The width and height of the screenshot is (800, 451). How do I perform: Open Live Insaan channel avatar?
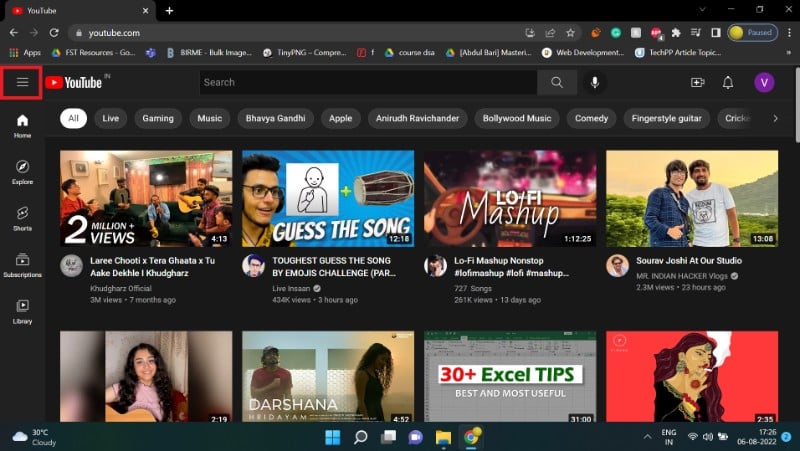254,266
